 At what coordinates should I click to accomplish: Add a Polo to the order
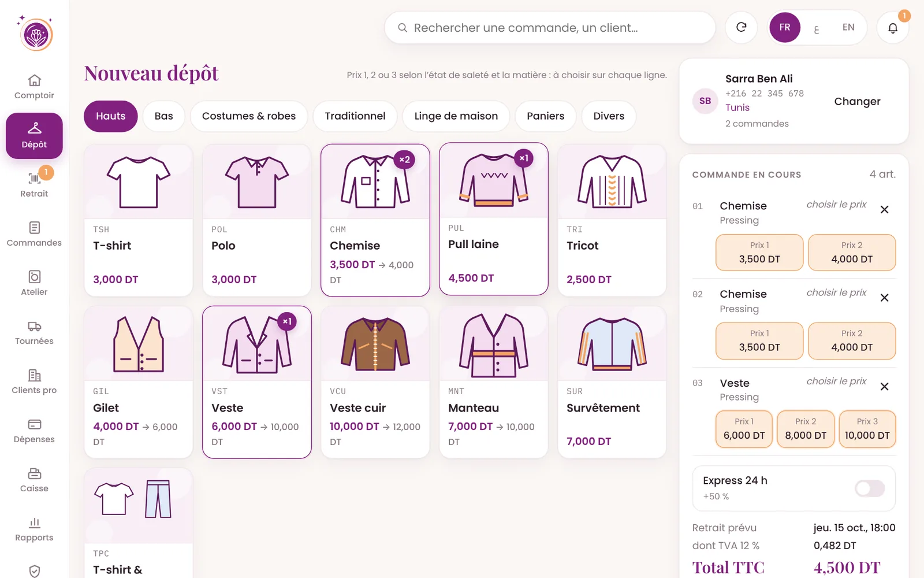(257, 220)
